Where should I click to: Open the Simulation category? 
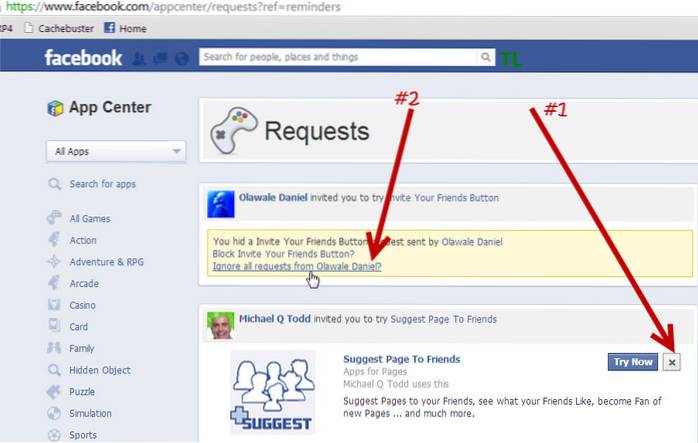(x=90, y=413)
